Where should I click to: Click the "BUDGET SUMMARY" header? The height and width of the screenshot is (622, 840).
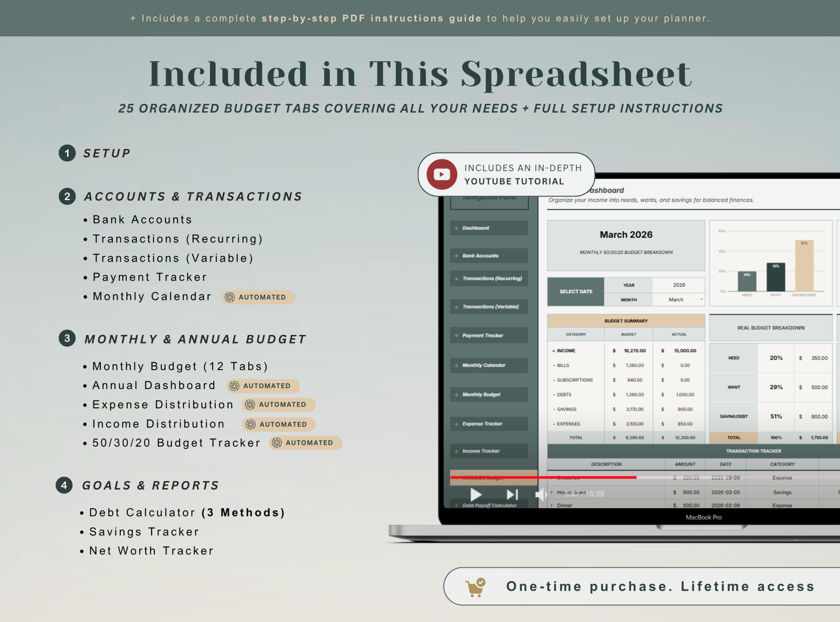click(626, 321)
